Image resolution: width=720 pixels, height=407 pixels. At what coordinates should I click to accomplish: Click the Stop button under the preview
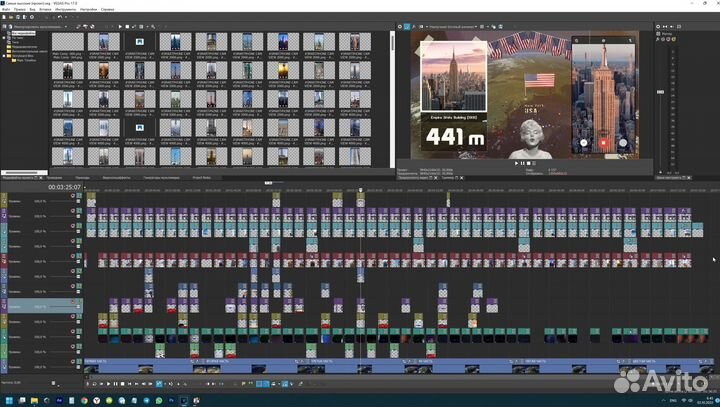(530, 162)
